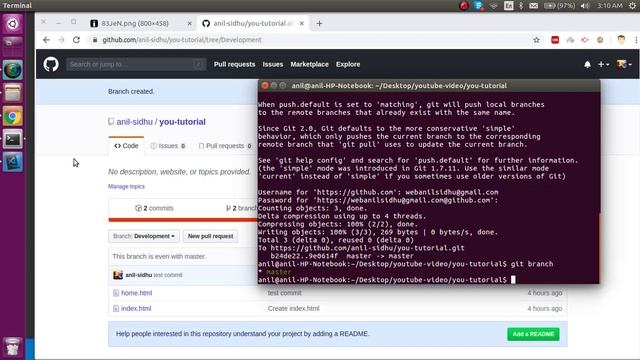Screen dimensions: 640x360
Task: Open the Chrome profile avatar
Action: point(621,40)
